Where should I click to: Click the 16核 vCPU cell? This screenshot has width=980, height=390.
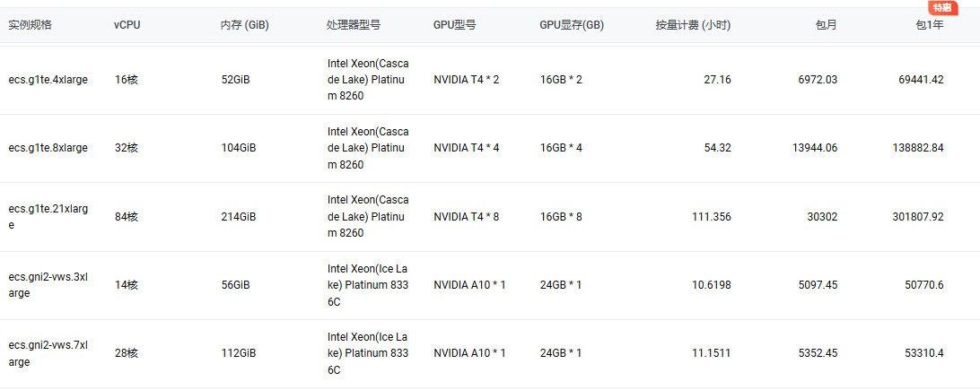(127, 80)
